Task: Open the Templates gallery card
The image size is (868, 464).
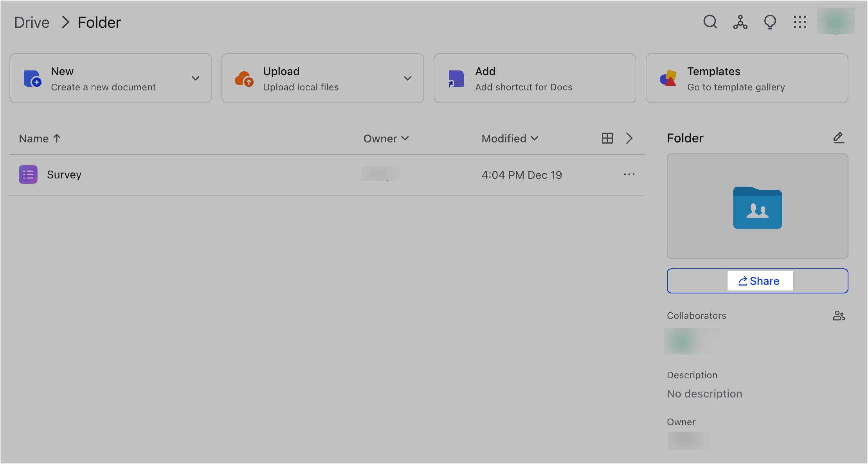Action: point(747,78)
